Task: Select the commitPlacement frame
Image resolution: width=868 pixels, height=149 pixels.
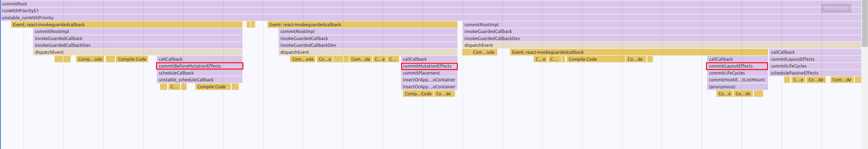Action: click(x=429, y=73)
